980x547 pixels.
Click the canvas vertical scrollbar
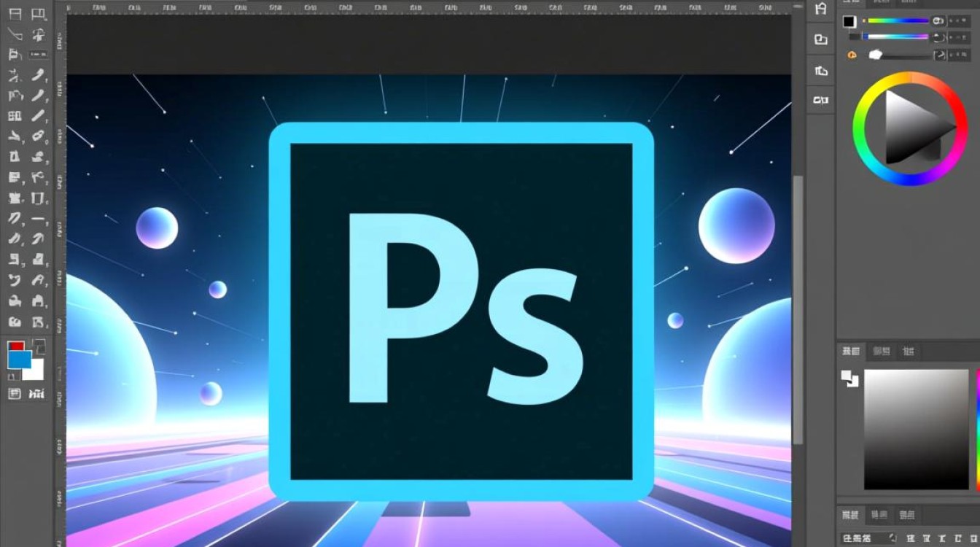click(798, 292)
